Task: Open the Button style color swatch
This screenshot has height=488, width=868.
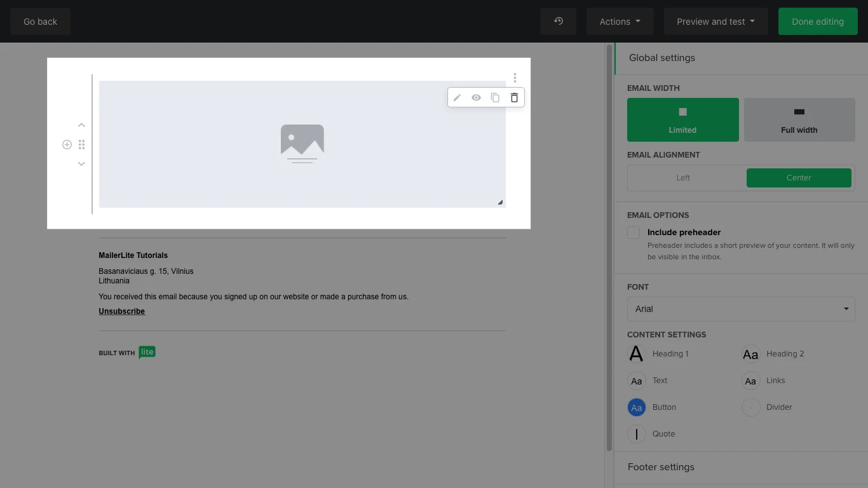Action: pos(636,407)
